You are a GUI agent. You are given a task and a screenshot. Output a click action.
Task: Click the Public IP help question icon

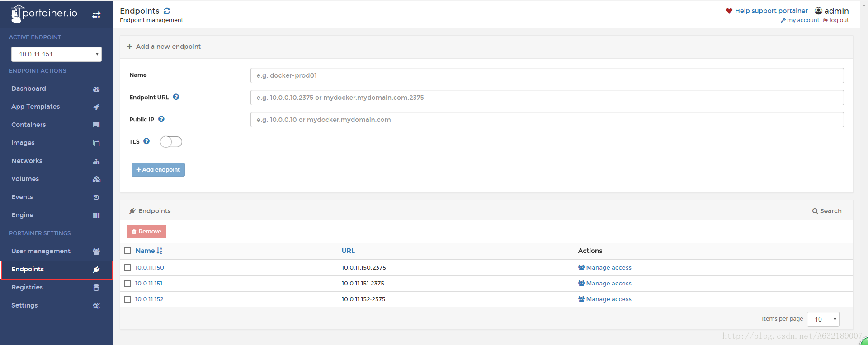(x=161, y=119)
